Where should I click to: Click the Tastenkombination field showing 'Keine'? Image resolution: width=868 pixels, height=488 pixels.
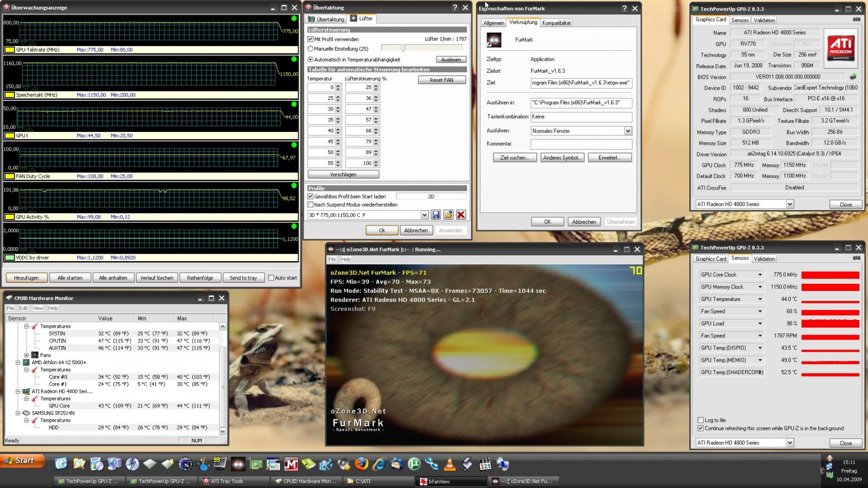[x=582, y=117]
